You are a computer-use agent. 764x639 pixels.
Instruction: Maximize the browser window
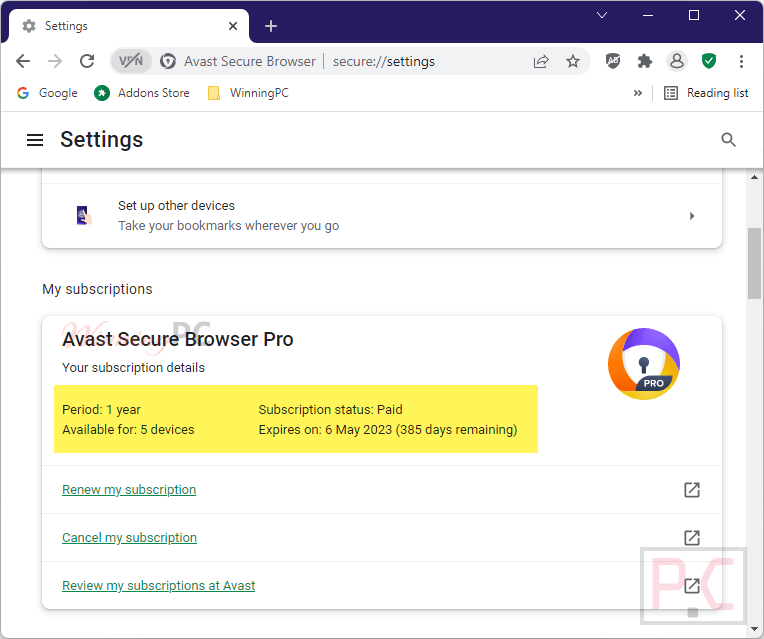click(694, 15)
